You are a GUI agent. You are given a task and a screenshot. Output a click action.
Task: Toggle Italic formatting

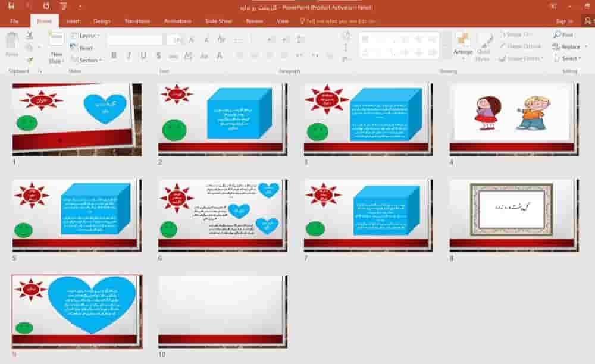click(x=129, y=56)
